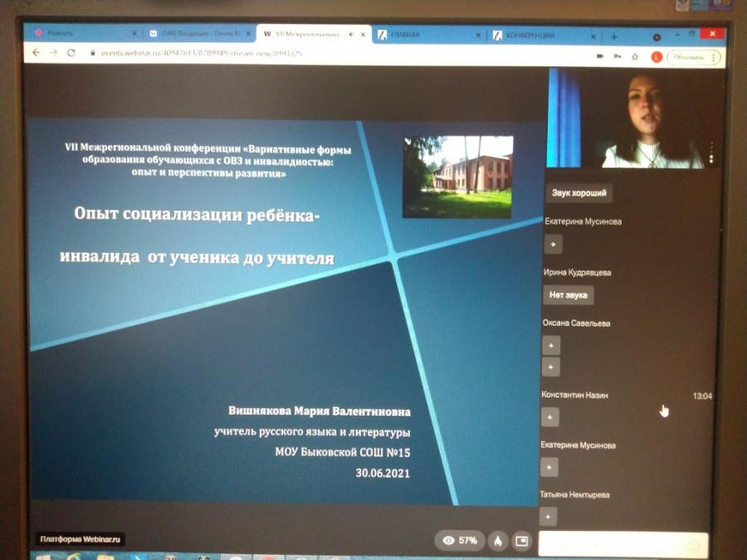Image resolution: width=747 pixels, height=560 pixels.
Task: Click the flame reaction icon
Action: coord(497,540)
